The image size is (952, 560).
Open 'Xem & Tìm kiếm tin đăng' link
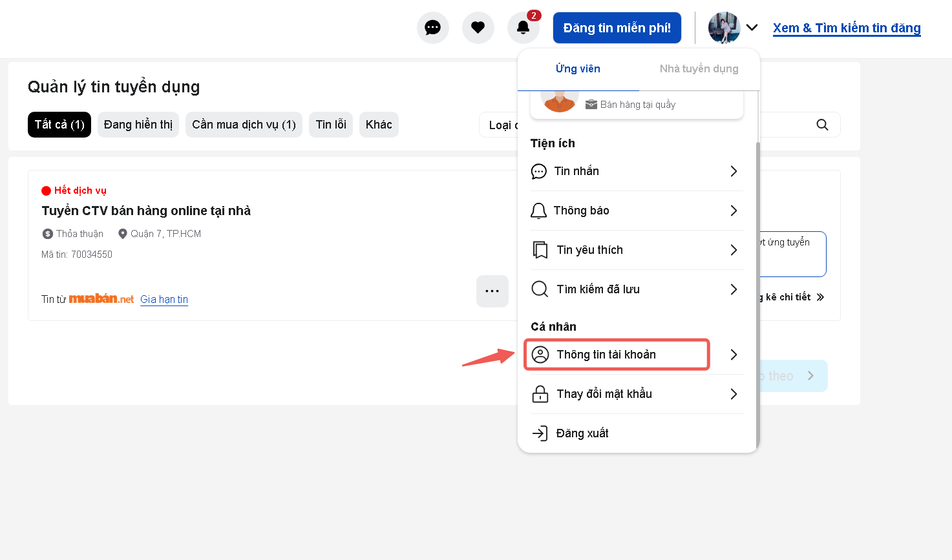click(x=846, y=28)
